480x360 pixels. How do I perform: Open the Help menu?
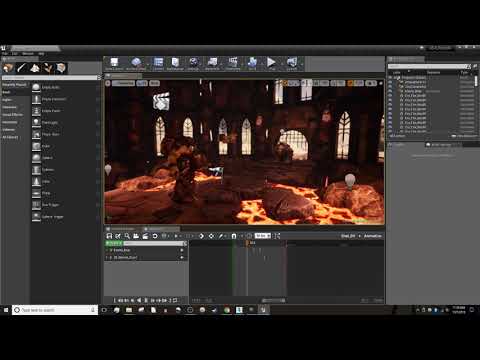[41, 54]
